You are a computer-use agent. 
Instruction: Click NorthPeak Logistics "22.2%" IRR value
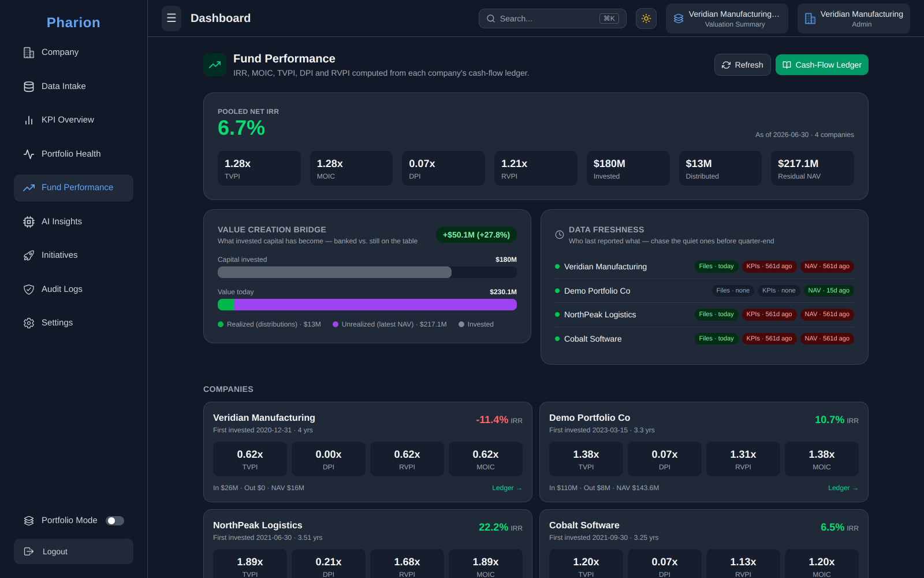pyautogui.click(x=493, y=527)
